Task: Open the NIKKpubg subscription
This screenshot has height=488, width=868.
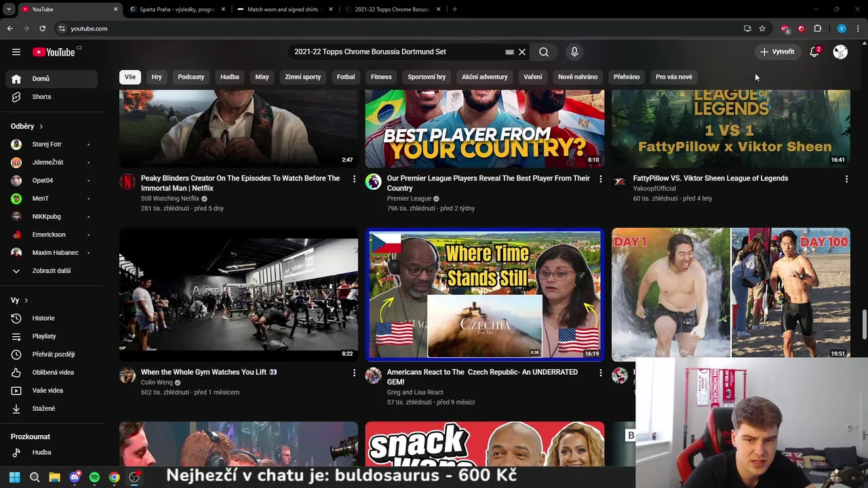Action: pos(52,216)
